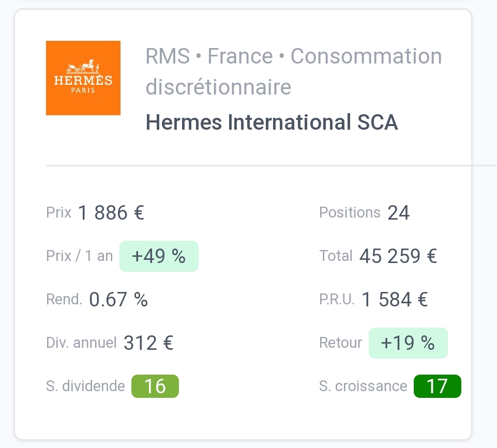This screenshot has height=448, width=497.
Task: Select the Positions count 24
Action: click(x=398, y=212)
